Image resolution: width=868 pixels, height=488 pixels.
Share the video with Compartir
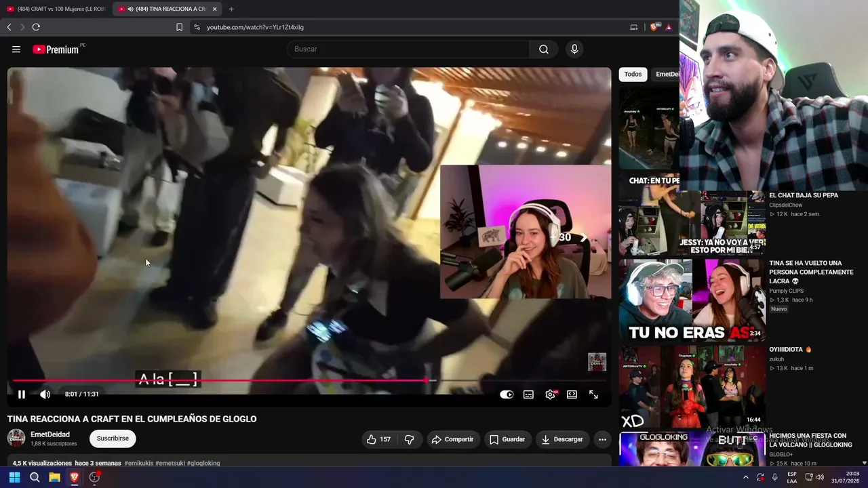click(453, 439)
